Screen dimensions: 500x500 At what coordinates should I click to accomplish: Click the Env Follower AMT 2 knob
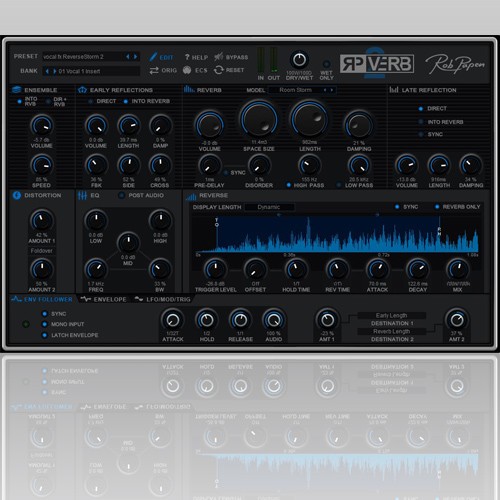point(457,320)
